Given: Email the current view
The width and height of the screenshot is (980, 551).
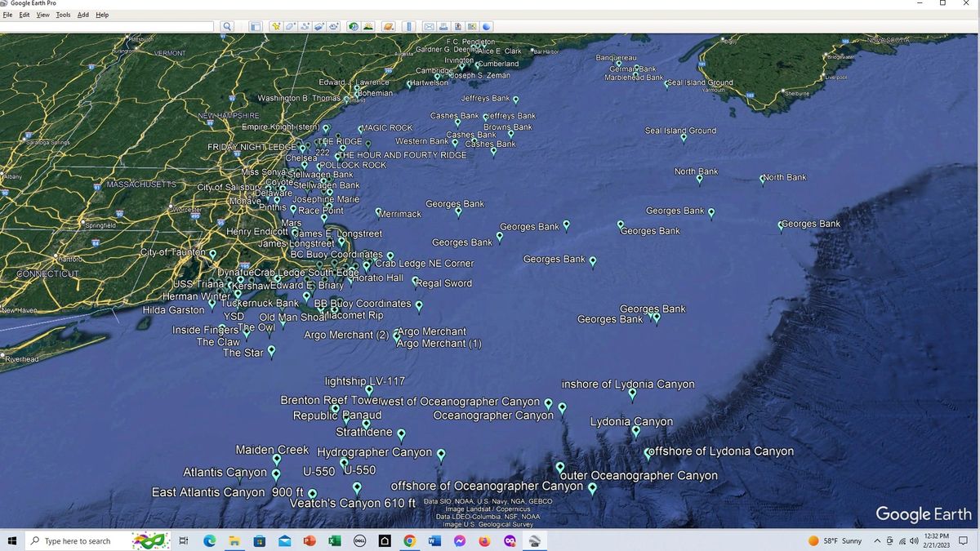Looking at the screenshot, I should click(x=430, y=26).
